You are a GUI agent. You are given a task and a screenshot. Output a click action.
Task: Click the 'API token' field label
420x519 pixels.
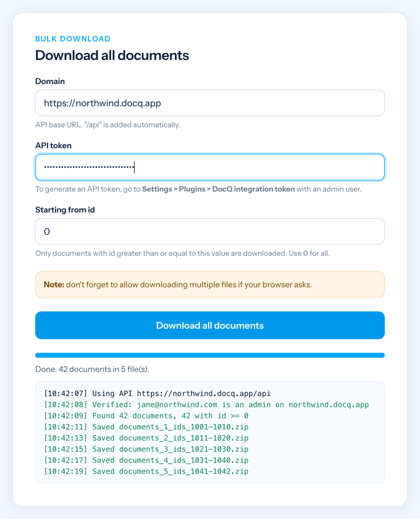[53, 146]
